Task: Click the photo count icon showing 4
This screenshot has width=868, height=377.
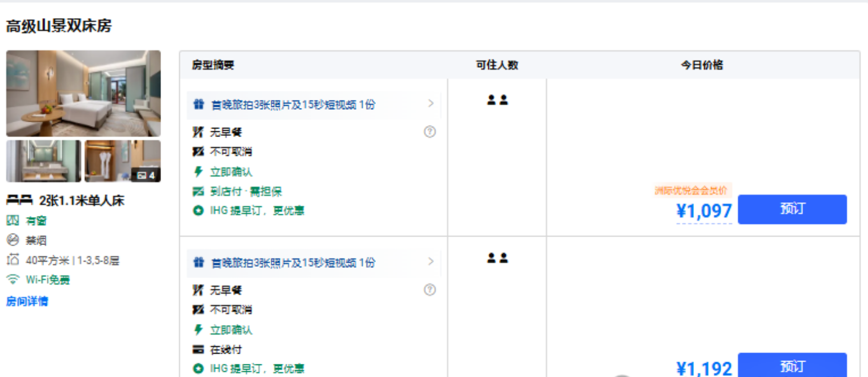Action: (147, 175)
